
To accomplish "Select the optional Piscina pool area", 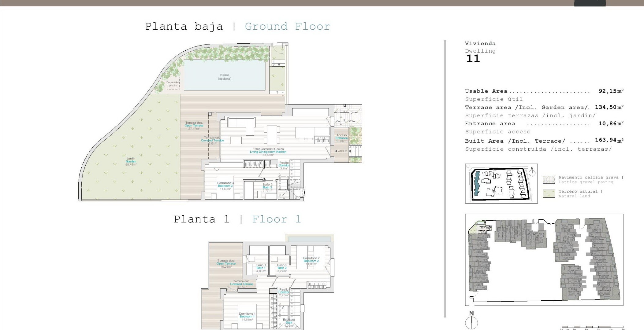I will [225, 75].
